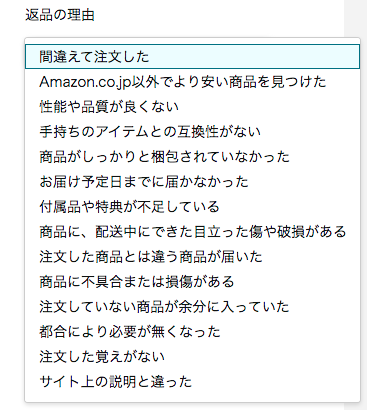Select 間違えて注文した option

(192, 57)
